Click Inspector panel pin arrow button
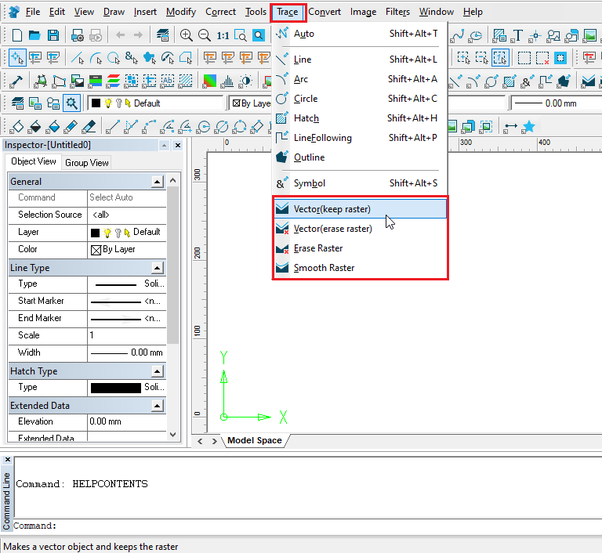This screenshot has height=553, width=602. [x=164, y=145]
